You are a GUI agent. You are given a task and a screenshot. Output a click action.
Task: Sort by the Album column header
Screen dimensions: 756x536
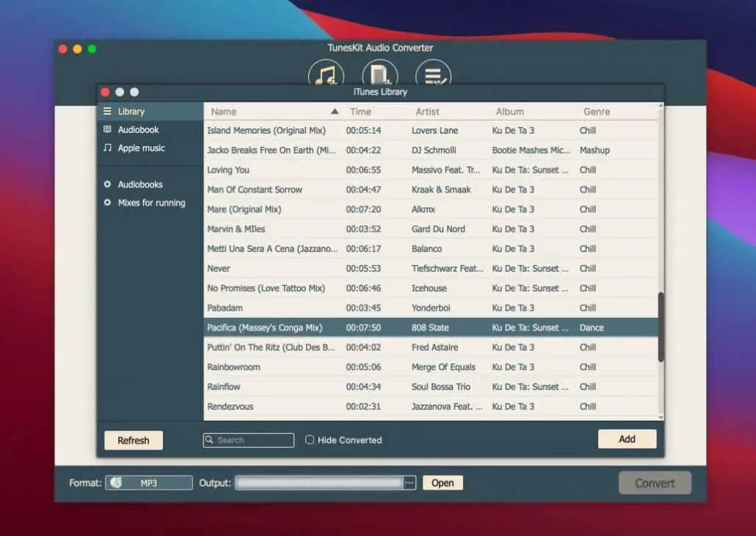click(509, 112)
